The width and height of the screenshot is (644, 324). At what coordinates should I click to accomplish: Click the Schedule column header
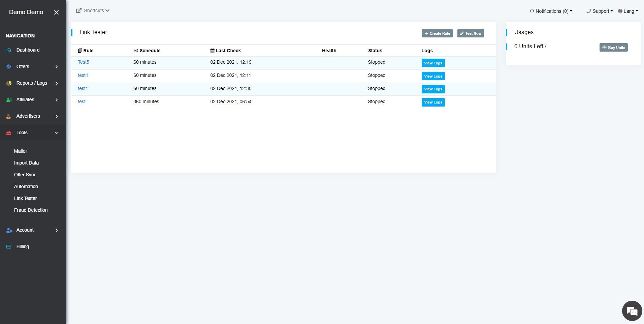(x=147, y=51)
